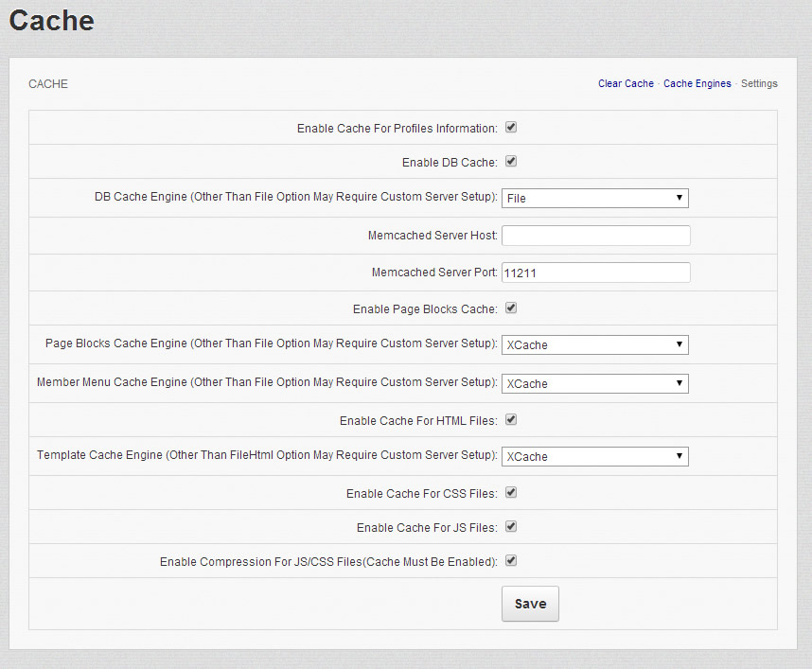Viewport: 812px width, 669px height.
Task: Toggle Enable Cache For JS Files checkbox
Action: click(511, 527)
